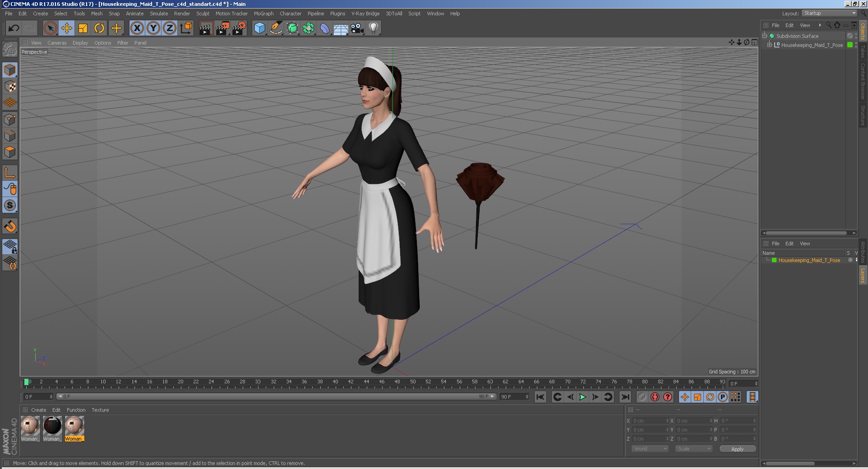Click the Floor environment icon

pos(341,28)
